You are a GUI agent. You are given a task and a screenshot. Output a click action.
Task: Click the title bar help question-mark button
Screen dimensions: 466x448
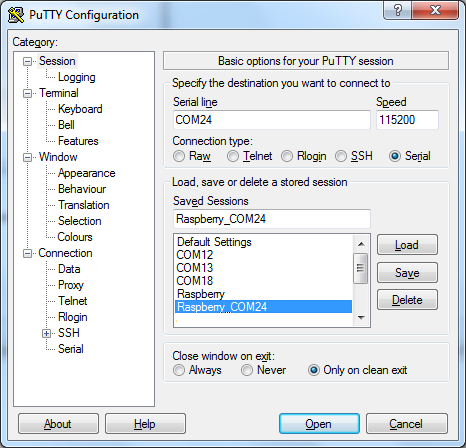[x=397, y=11]
